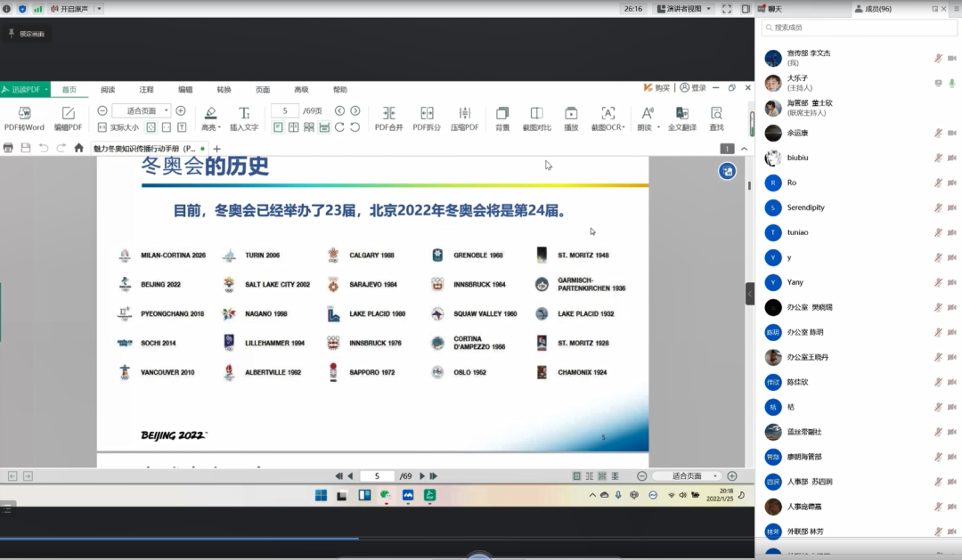962x560 pixels.
Task: Go to next page using toolbar arrow
Action: [x=355, y=111]
